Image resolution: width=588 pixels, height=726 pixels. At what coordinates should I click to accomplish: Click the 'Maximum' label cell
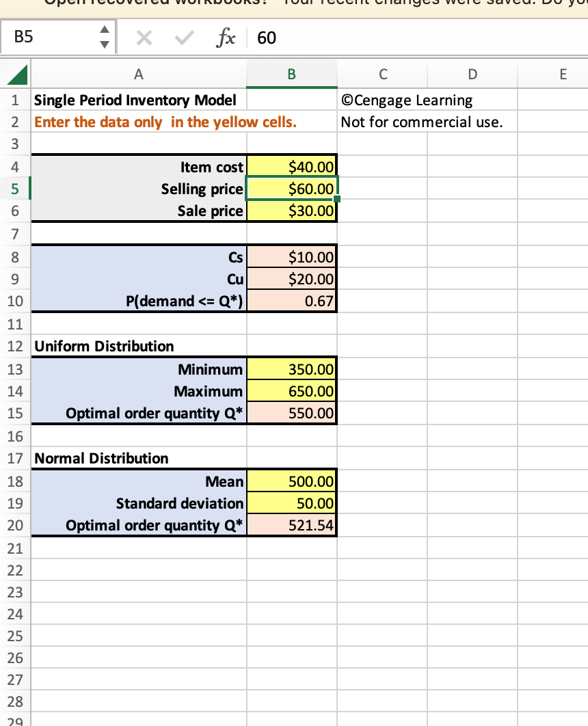pos(138,391)
